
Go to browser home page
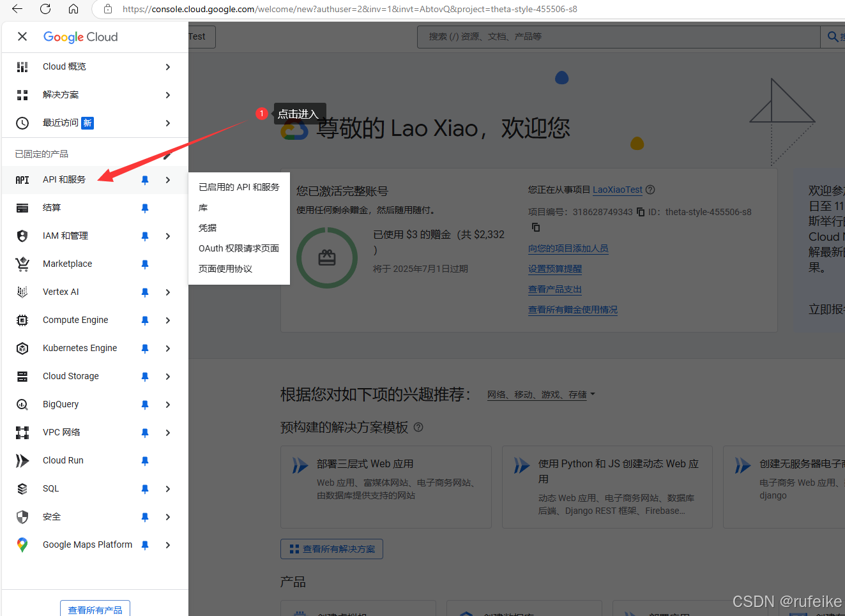point(73,9)
